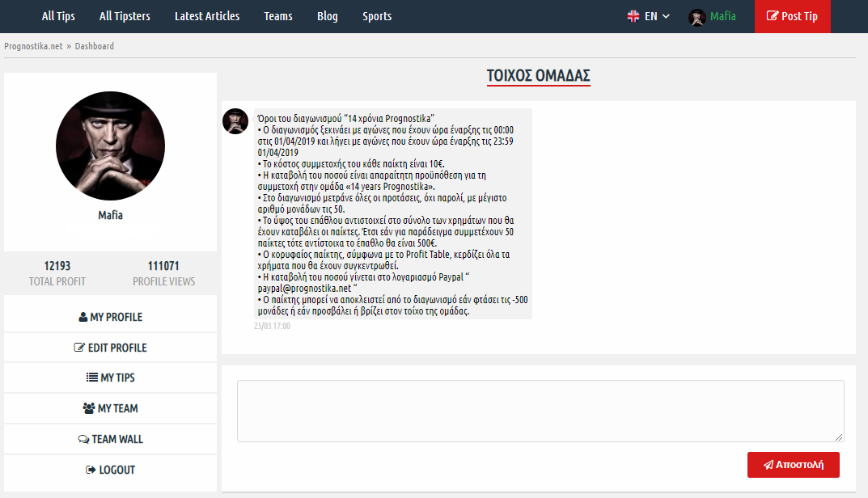Open Latest Articles in navbar
The image size is (868, 498).
tap(207, 16)
